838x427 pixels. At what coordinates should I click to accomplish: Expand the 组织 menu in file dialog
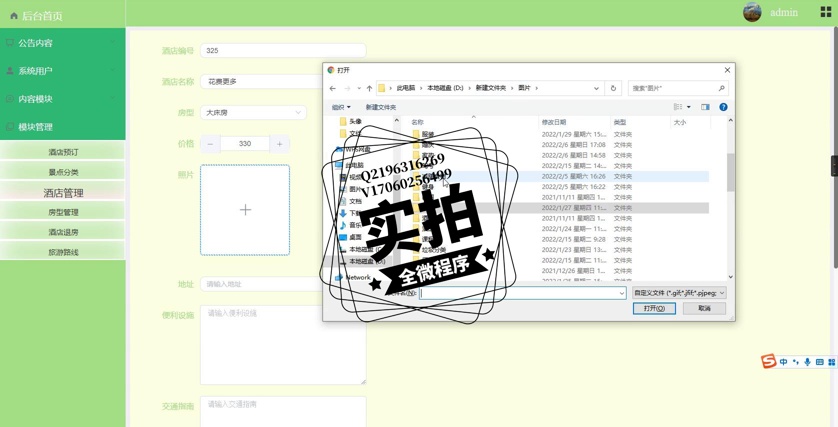coord(341,107)
